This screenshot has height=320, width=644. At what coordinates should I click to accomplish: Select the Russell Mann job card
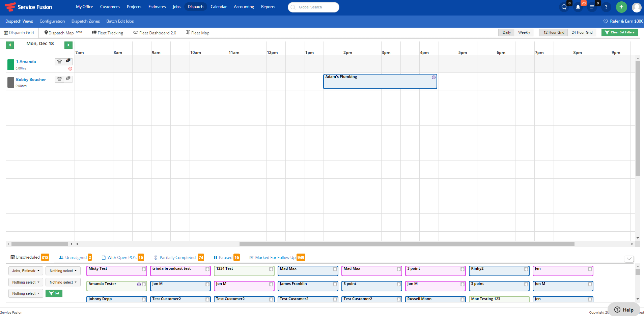point(436,299)
